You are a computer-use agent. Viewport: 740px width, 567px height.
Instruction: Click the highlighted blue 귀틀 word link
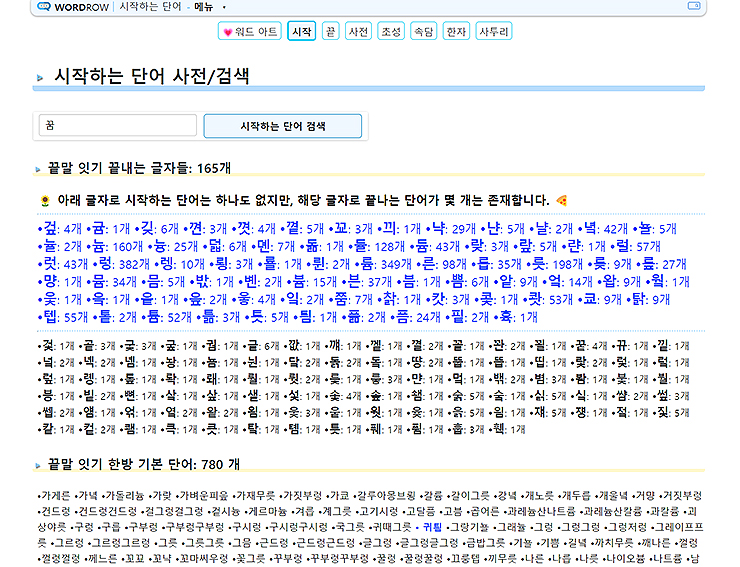tap(432, 527)
